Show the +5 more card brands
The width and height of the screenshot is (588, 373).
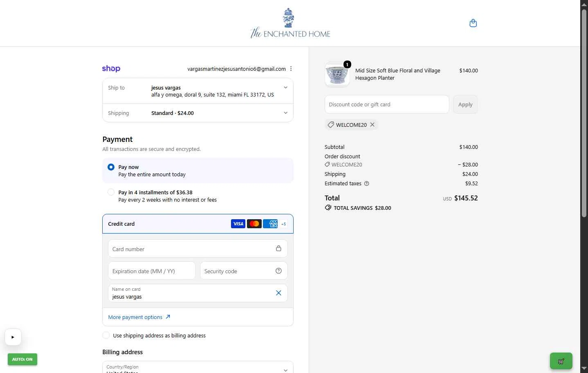(283, 224)
